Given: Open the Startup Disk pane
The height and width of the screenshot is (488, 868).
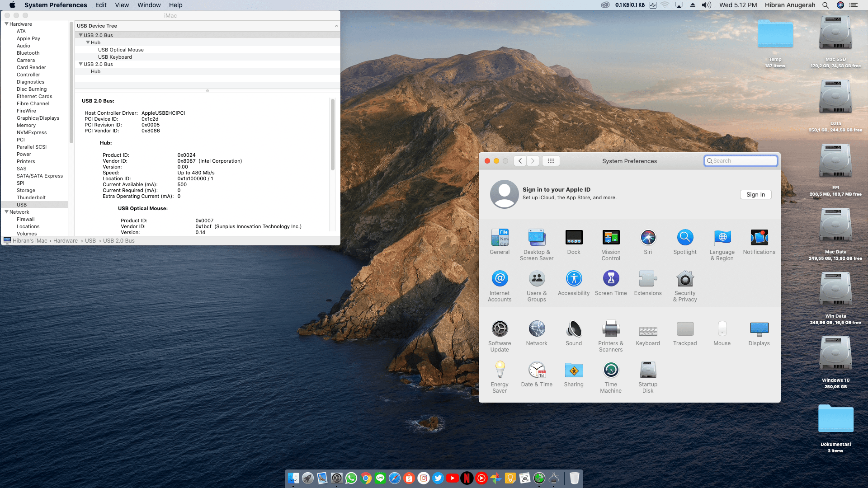Looking at the screenshot, I should click(x=648, y=371).
